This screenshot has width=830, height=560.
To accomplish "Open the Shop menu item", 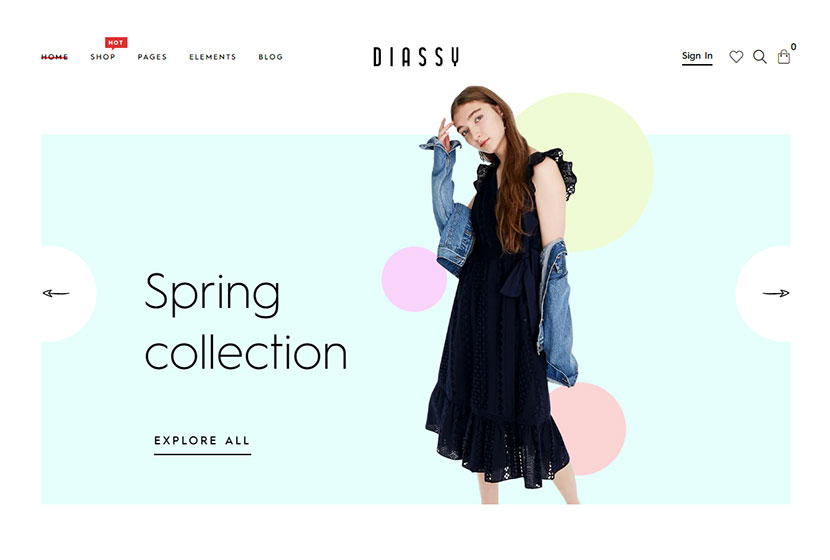I will pyautogui.click(x=103, y=57).
